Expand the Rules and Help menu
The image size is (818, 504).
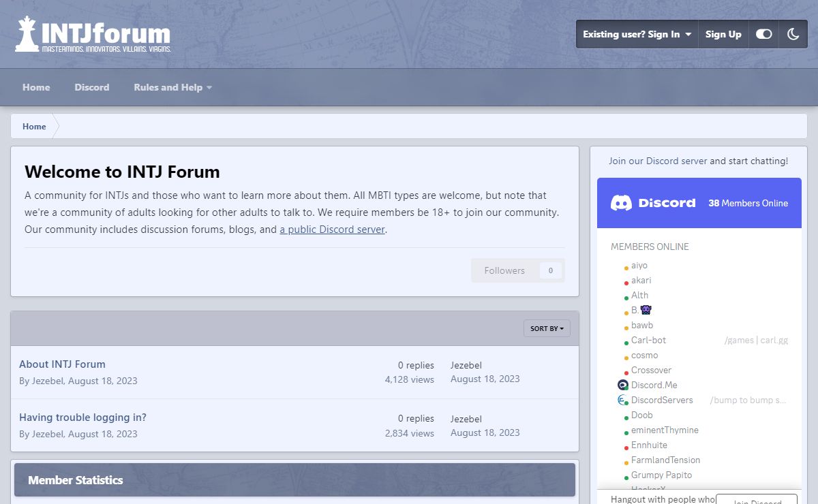point(173,87)
